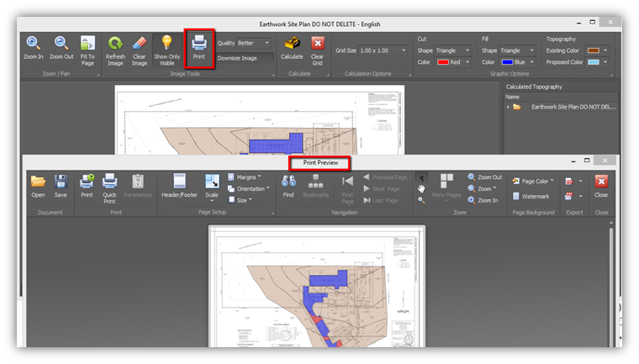639x364 pixels.
Task: Click the upper Export document icon
Action: [x=569, y=182]
